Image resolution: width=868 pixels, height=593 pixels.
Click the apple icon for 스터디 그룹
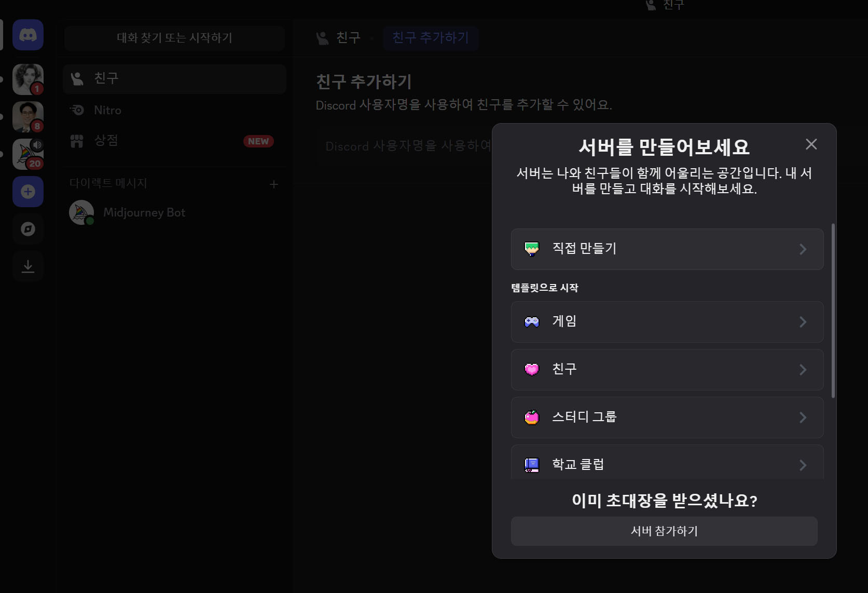pos(532,417)
